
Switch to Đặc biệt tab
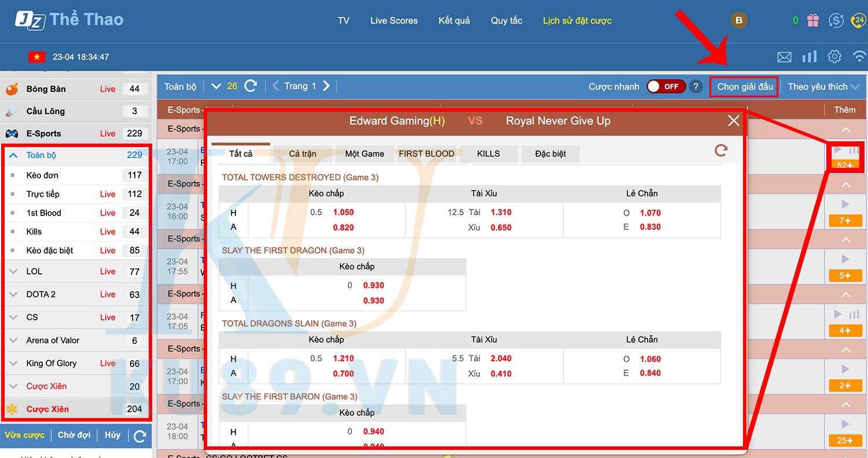[550, 154]
